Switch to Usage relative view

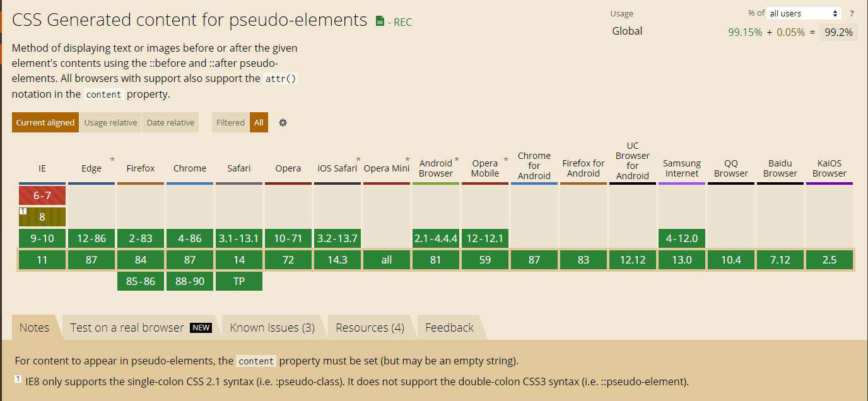pyautogui.click(x=110, y=122)
